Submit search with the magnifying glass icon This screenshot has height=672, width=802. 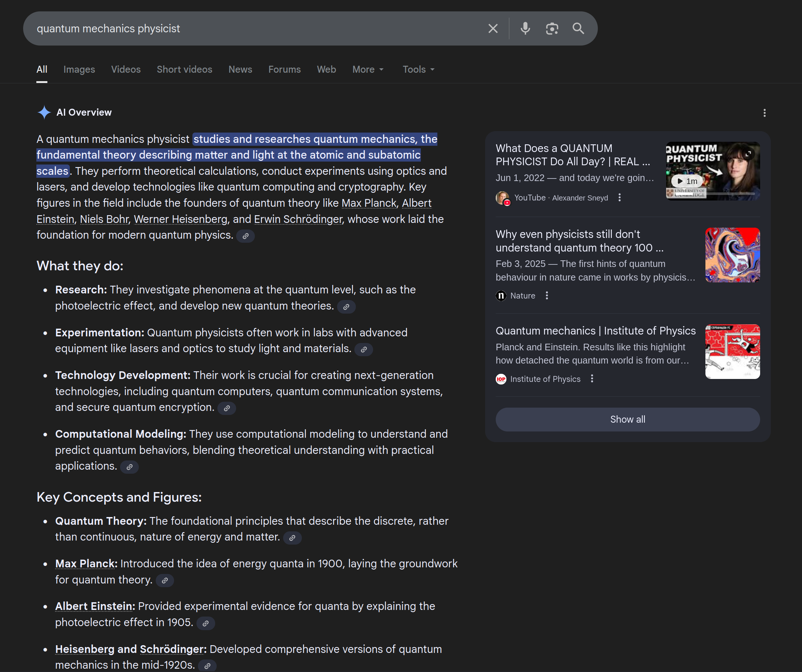[x=578, y=29]
